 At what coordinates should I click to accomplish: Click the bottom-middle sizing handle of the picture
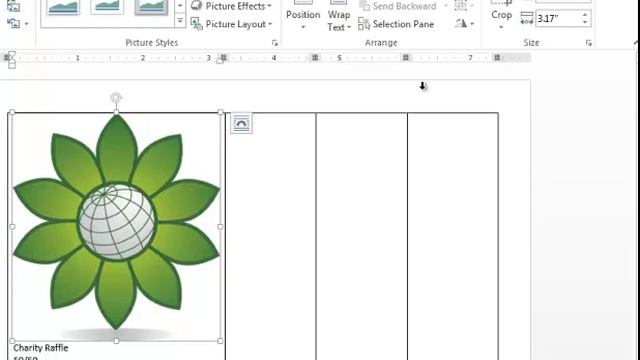[116, 341]
